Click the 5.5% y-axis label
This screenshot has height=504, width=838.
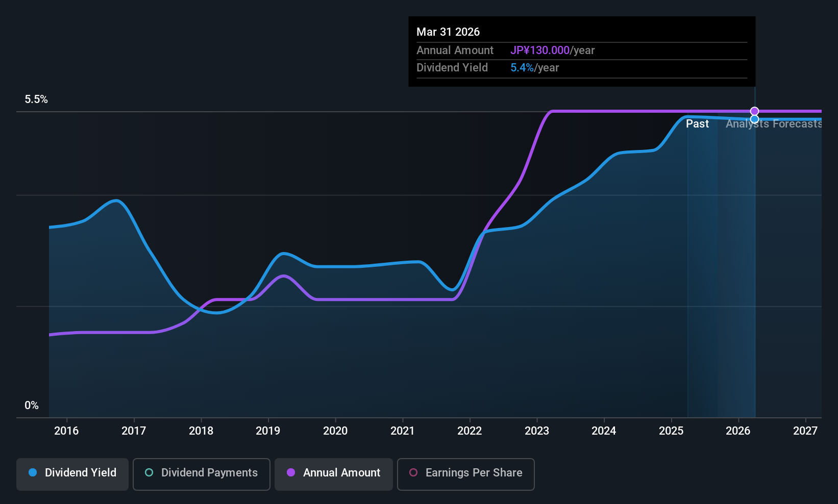[x=36, y=99]
